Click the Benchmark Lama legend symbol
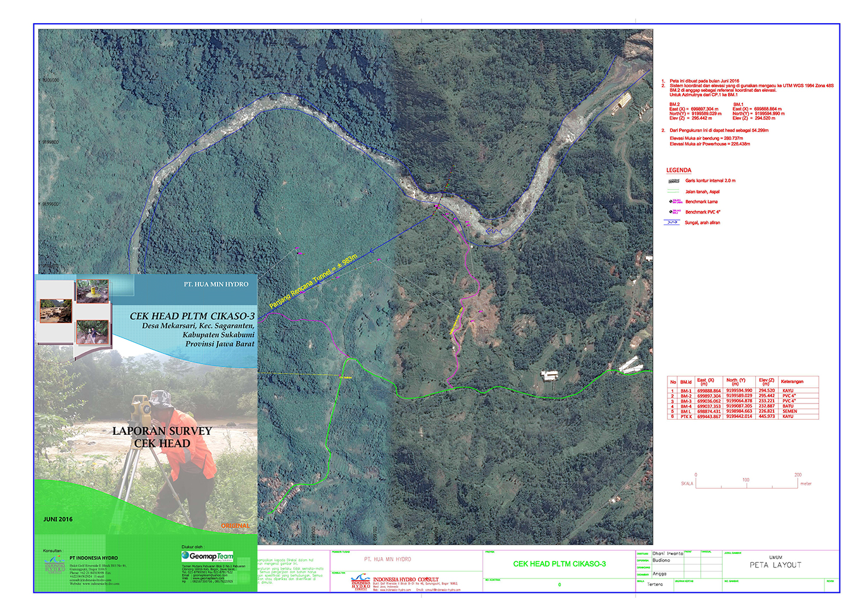The width and height of the screenshot is (866, 616). pyautogui.click(x=674, y=202)
